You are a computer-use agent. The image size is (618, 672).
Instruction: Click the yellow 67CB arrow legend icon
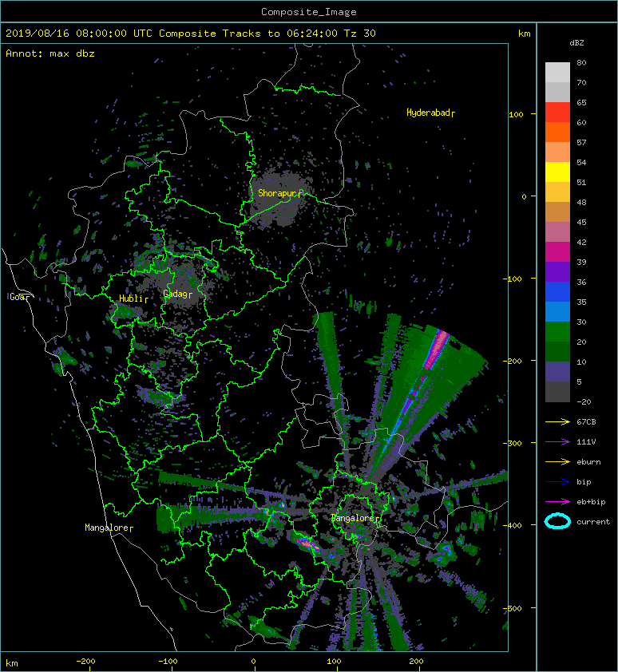coord(557,421)
